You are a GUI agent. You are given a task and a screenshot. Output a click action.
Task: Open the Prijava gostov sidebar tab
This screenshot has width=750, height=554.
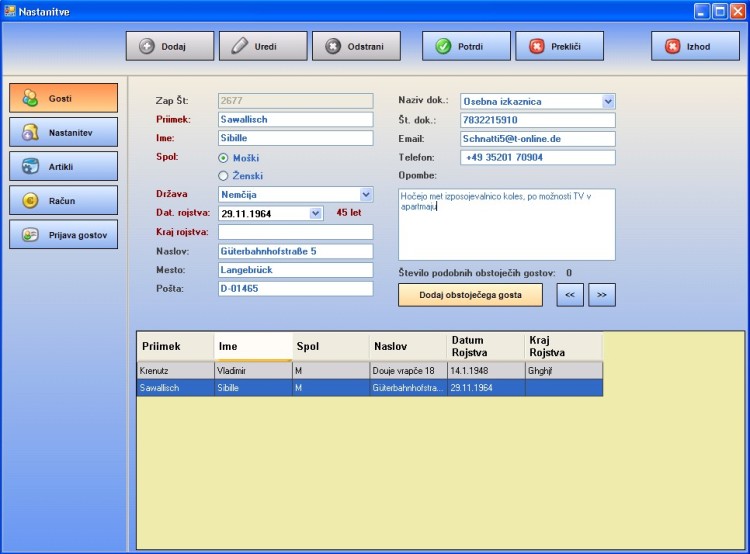[63, 234]
